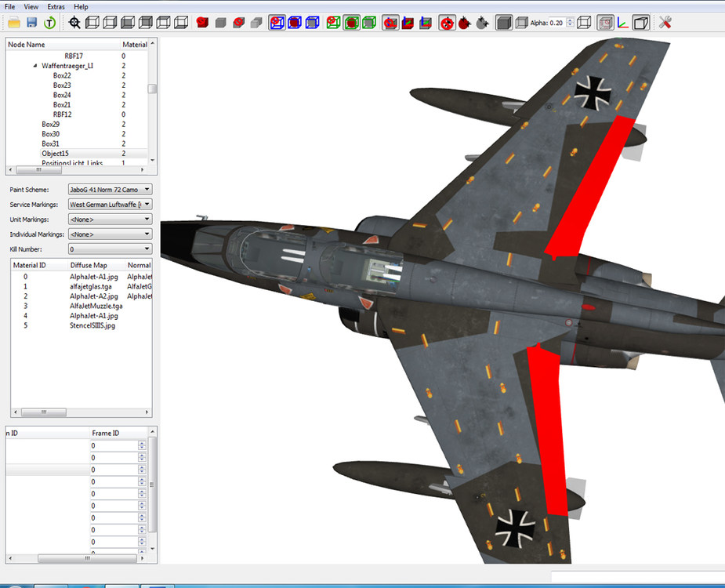Select the Box29 node
Viewport: 725px width, 588px height.
(x=50, y=124)
